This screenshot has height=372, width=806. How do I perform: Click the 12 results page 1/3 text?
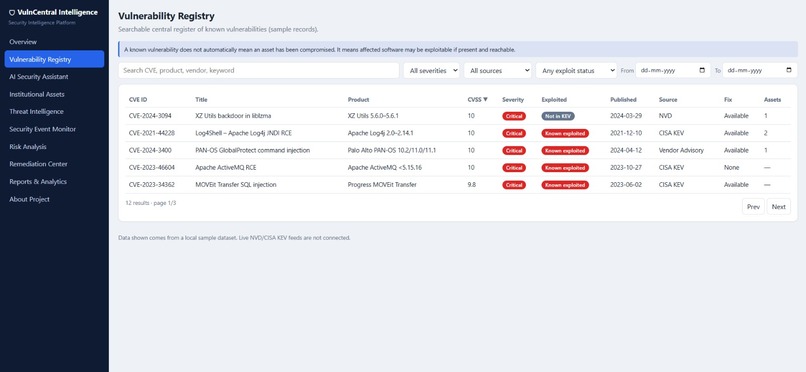(151, 203)
